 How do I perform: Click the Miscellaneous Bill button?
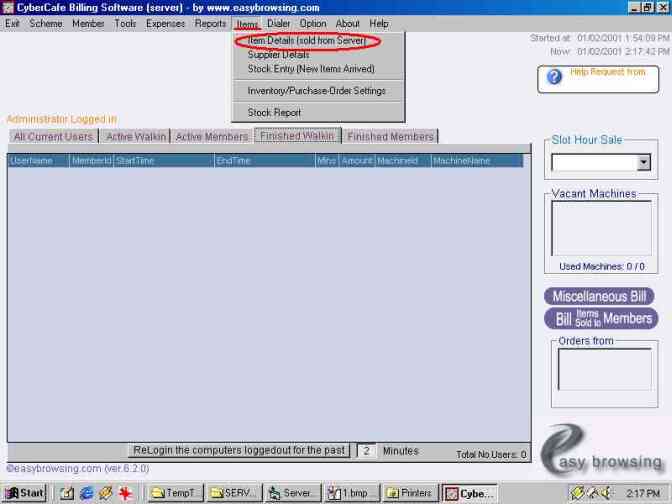[x=600, y=296]
